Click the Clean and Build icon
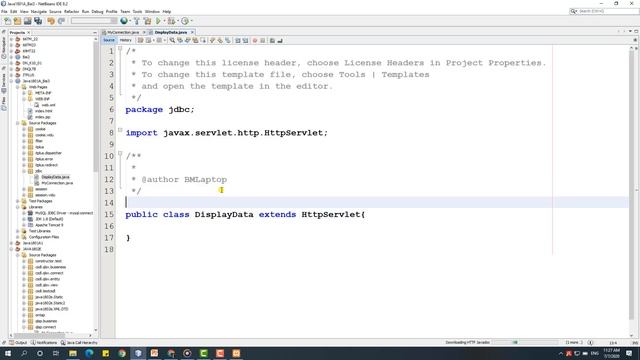This screenshot has height=360, width=640. click(147, 21)
